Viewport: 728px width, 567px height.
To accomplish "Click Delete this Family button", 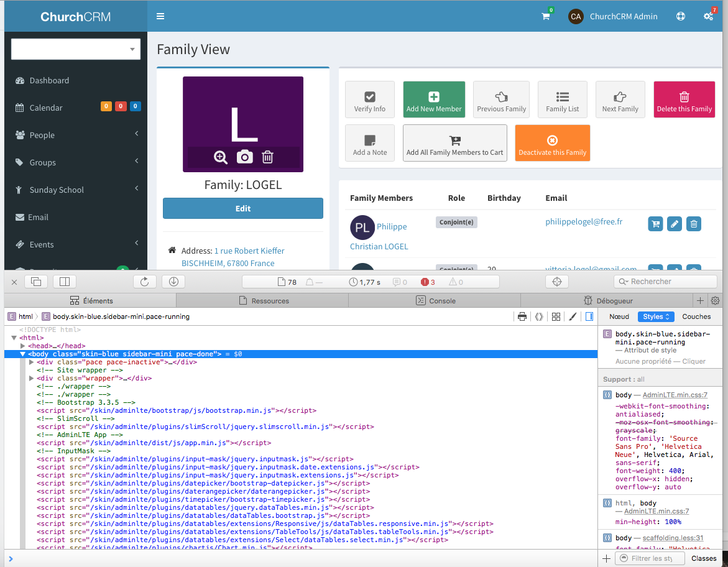I will point(684,99).
